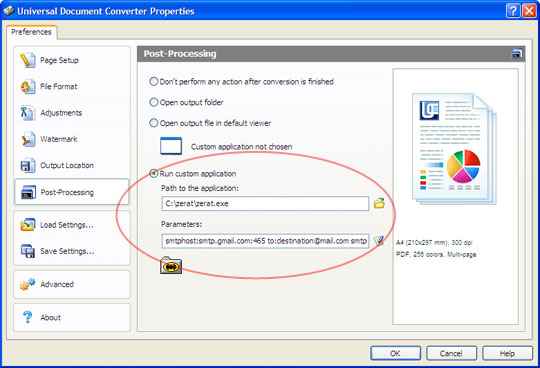Select Run custom application radio button
540x368 pixels.
(154, 174)
